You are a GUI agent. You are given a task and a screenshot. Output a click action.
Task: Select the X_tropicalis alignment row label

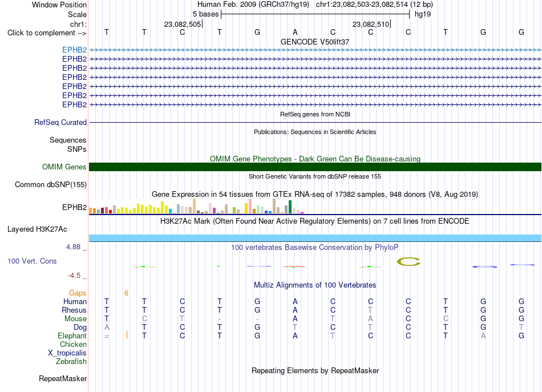67,353
